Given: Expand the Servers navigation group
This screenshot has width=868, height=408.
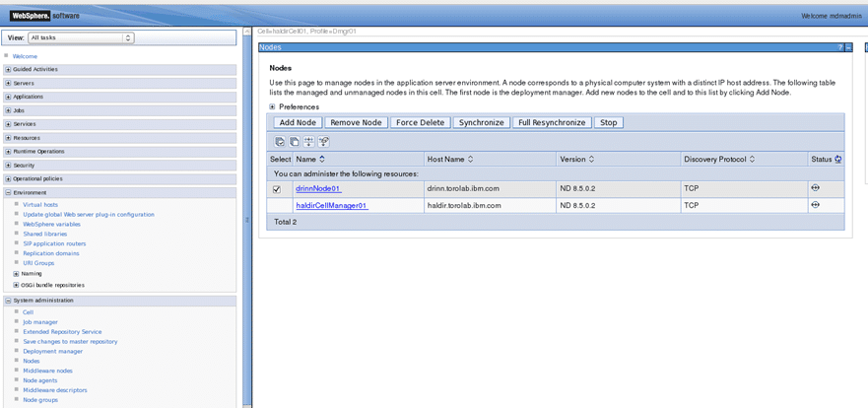Looking at the screenshot, I should pyautogui.click(x=8, y=84).
